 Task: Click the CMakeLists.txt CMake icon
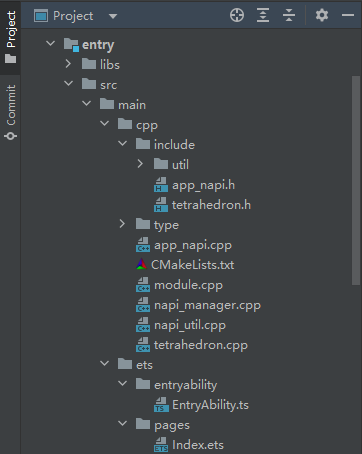point(142,264)
